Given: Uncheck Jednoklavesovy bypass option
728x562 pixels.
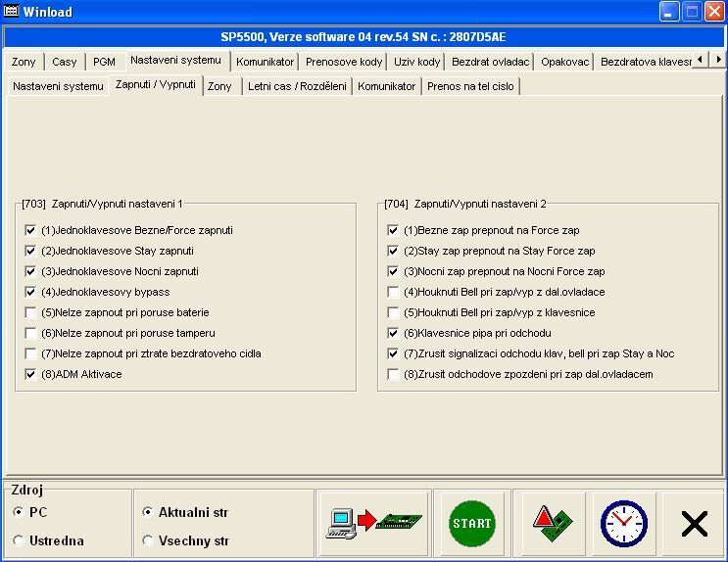Looking at the screenshot, I should [31, 292].
